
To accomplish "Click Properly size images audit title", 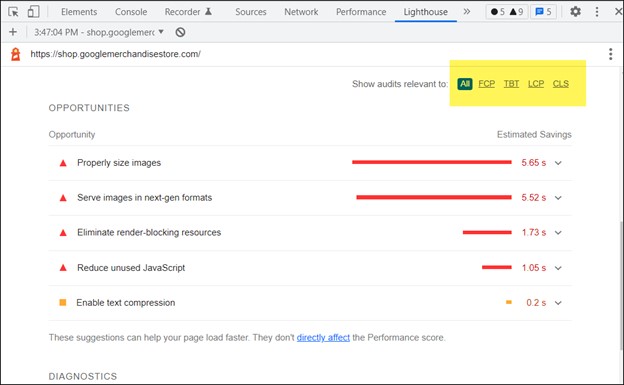I will pyautogui.click(x=119, y=163).
